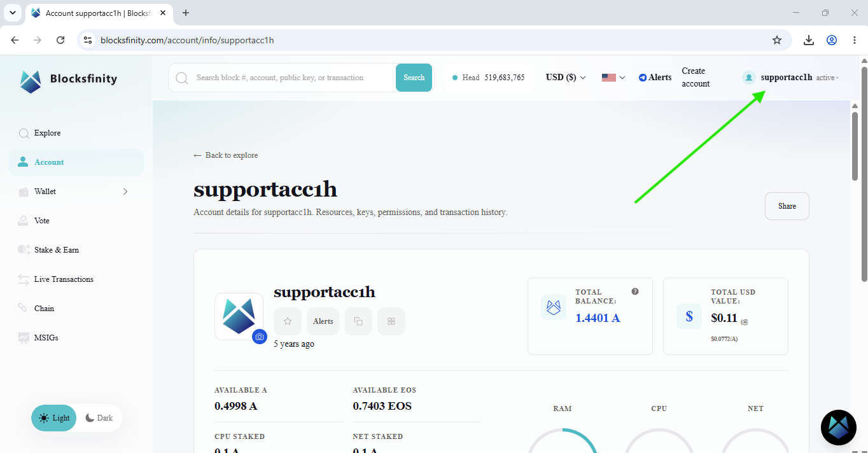Click the Share button
Image resolution: width=868 pixels, height=453 pixels.
click(787, 206)
